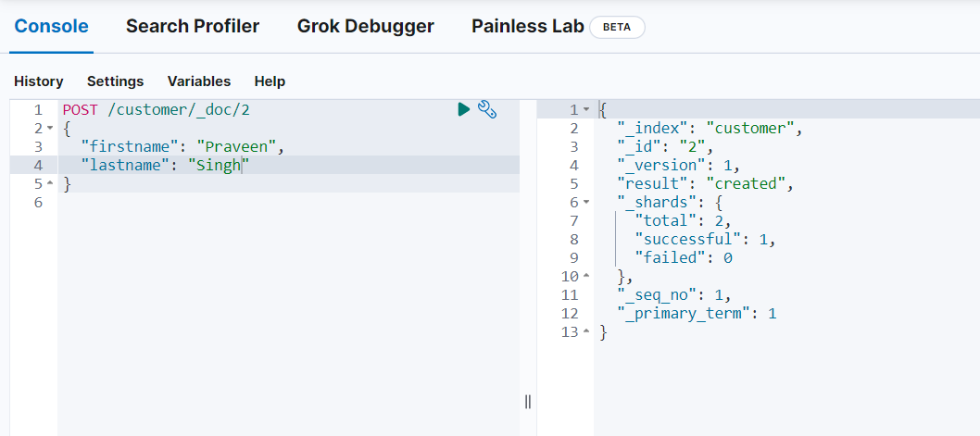Open console Settings
Image resolution: width=980 pixels, height=436 pixels.
(x=115, y=81)
